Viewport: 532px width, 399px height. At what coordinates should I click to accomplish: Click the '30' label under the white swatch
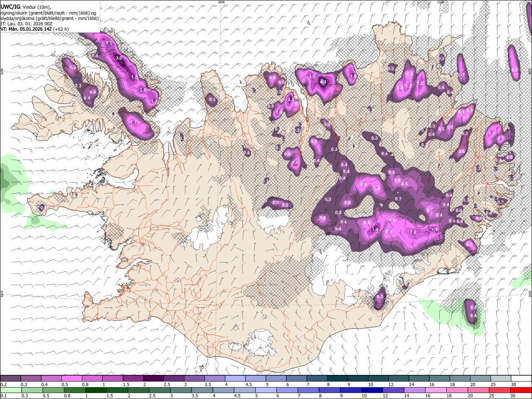point(514,384)
